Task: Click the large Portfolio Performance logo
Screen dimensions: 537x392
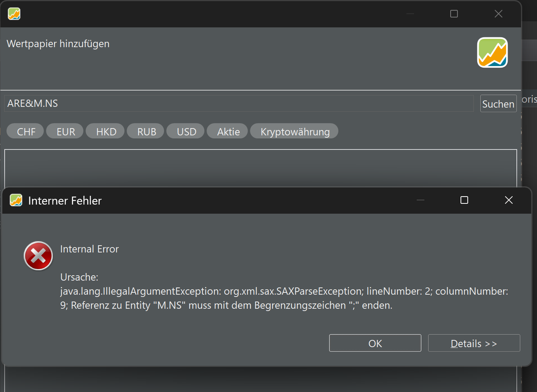Action: pos(492,52)
